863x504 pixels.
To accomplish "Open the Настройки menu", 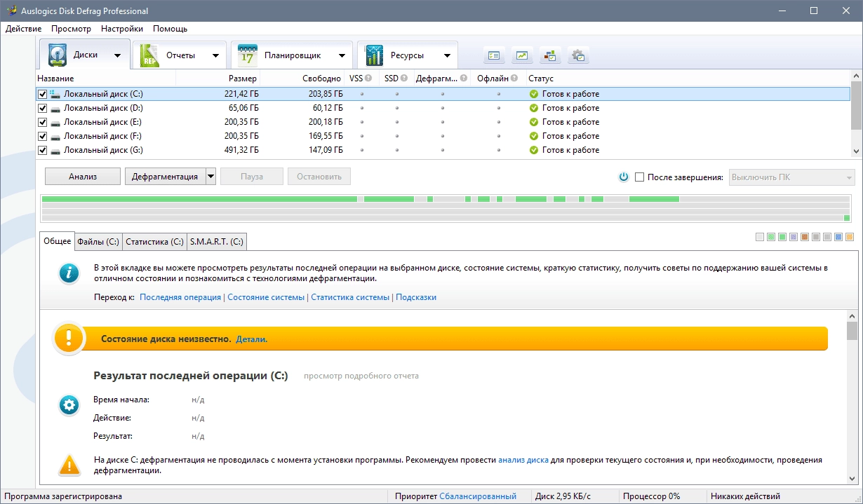I will tap(122, 29).
